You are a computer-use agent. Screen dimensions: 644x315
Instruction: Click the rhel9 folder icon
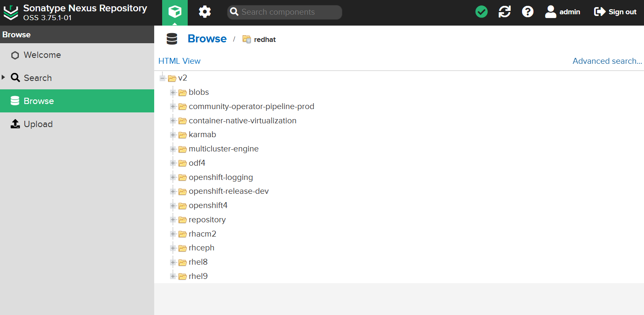tap(182, 276)
